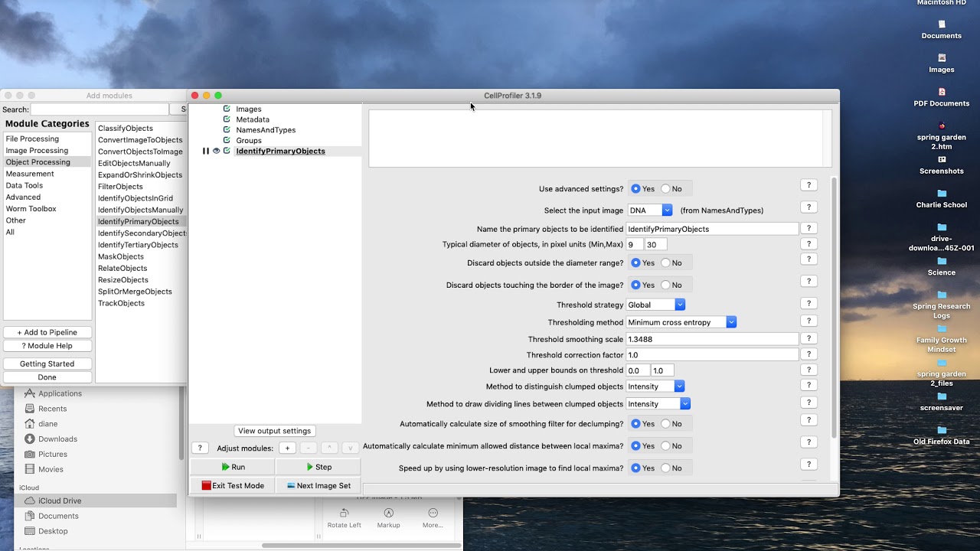Toggle the checkmark next to Metadata module
This screenshot has height=551, width=980.
pyautogui.click(x=227, y=119)
